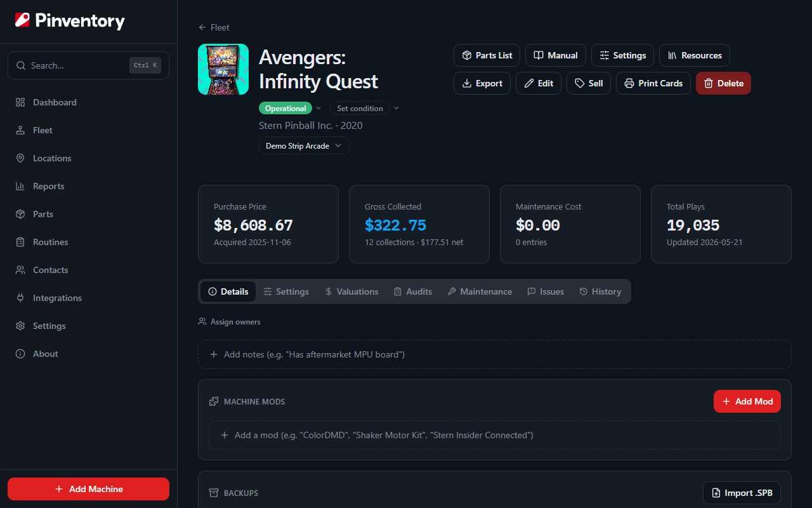Click the Integrations plug icon in the sidebar
The height and width of the screenshot is (508, 812).
coord(20,298)
